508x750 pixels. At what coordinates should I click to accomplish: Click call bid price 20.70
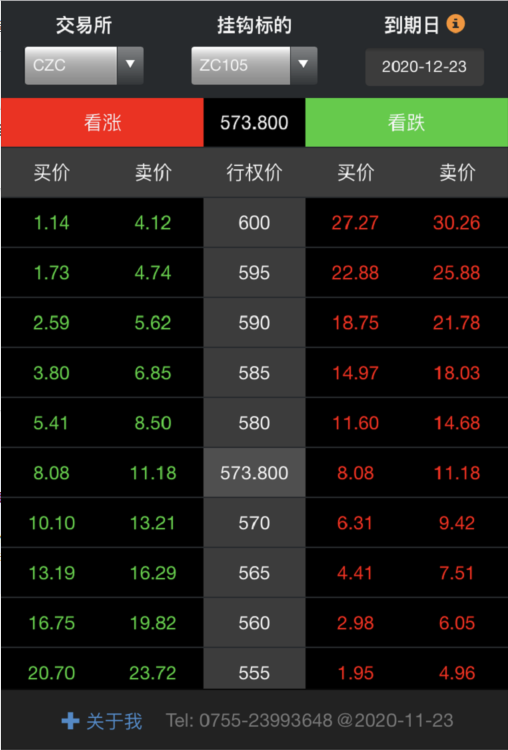coord(51,673)
